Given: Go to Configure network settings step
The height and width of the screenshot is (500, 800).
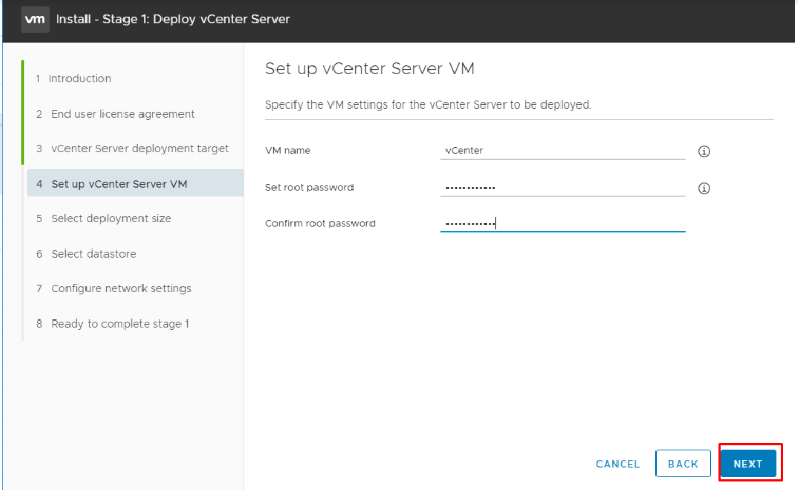Looking at the screenshot, I should (114, 289).
